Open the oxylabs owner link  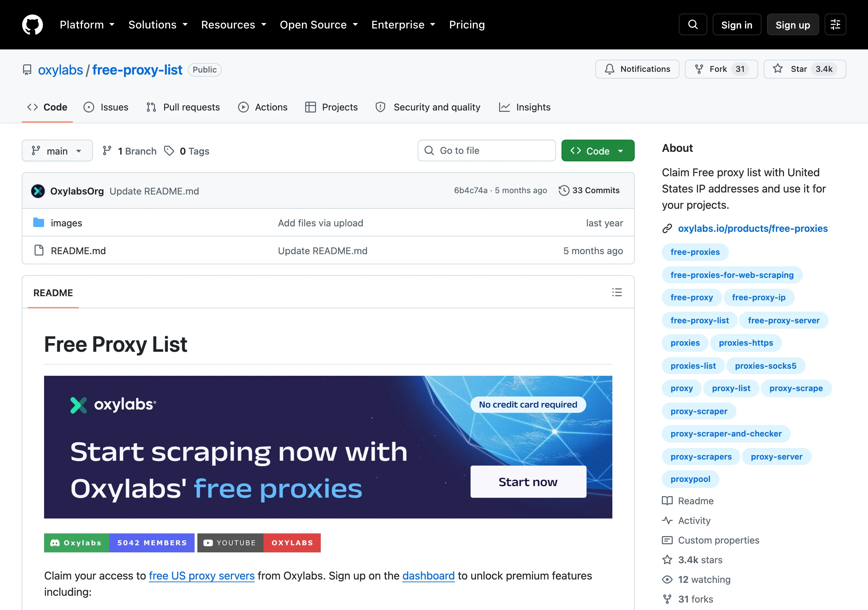60,70
